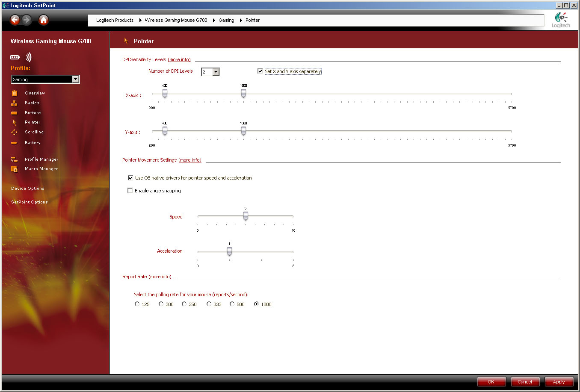Select the 125 polling rate
The image size is (580, 392).
(x=137, y=304)
